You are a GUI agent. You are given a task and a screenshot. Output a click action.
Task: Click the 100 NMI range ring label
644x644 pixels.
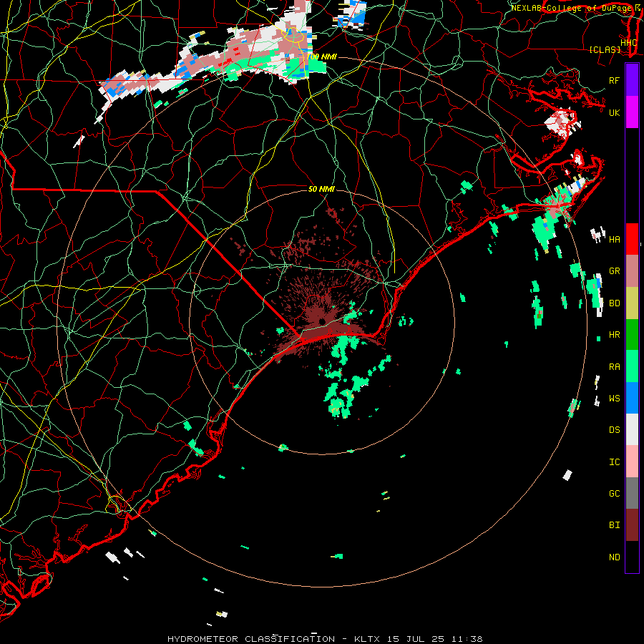[321, 57]
